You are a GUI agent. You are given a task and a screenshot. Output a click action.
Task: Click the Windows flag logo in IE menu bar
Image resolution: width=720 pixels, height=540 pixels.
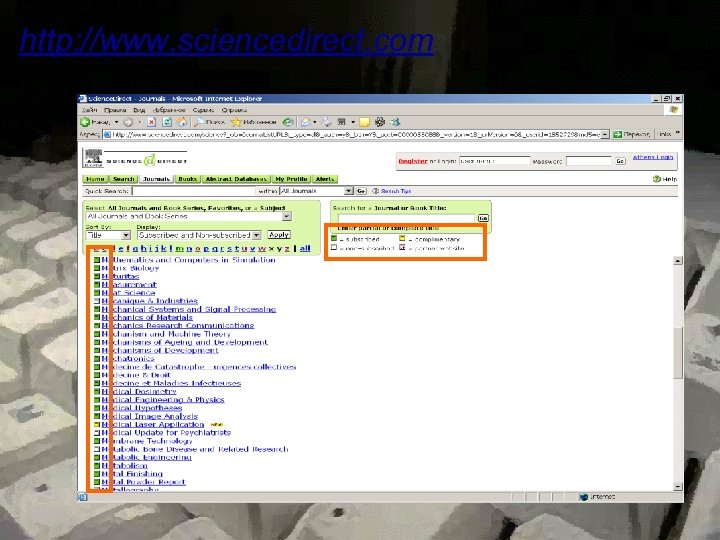tap(674, 110)
